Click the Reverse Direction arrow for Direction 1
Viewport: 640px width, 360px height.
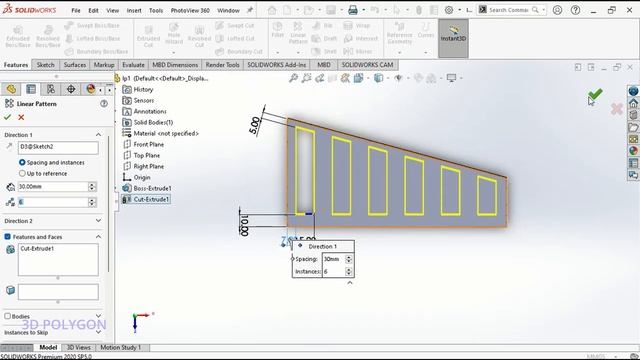[9, 147]
